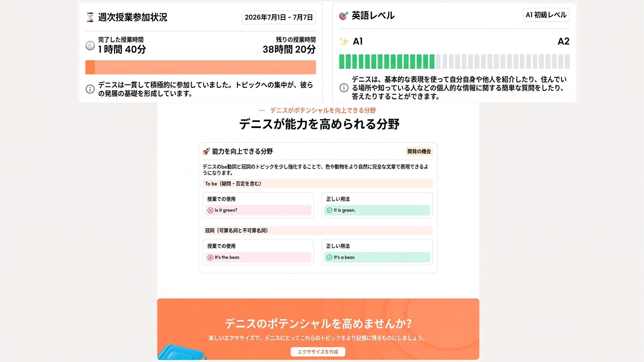Click the rocket icon next to 能力を向上できる分野
644x362 pixels.
tap(206, 151)
